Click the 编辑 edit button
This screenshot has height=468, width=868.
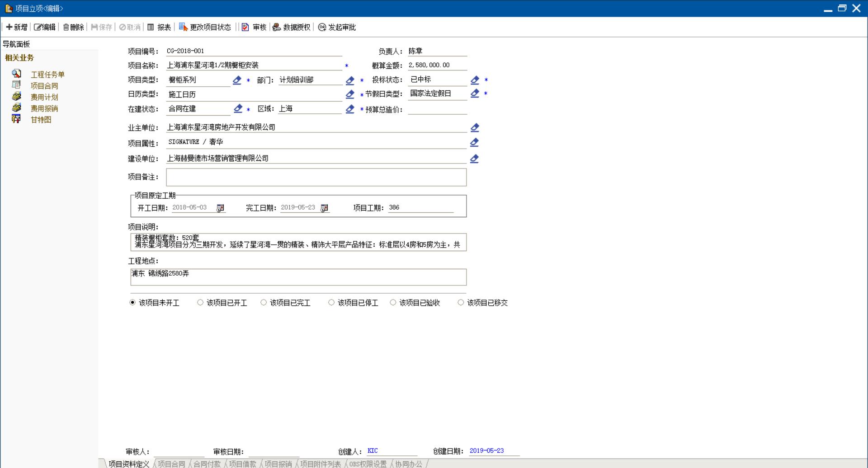[x=45, y=27]
